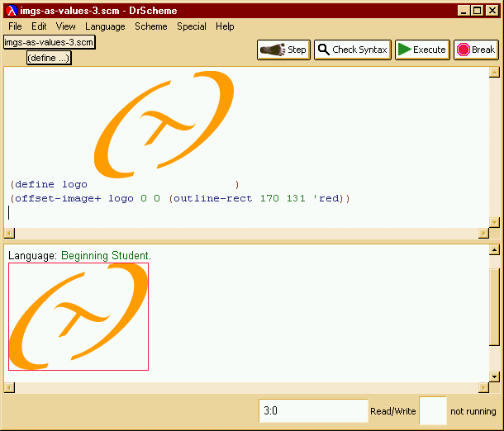The height and width of the screenshot is (431, 504).
Task: Click the interactions pane scroll right arrow
Action: [483, 387]
